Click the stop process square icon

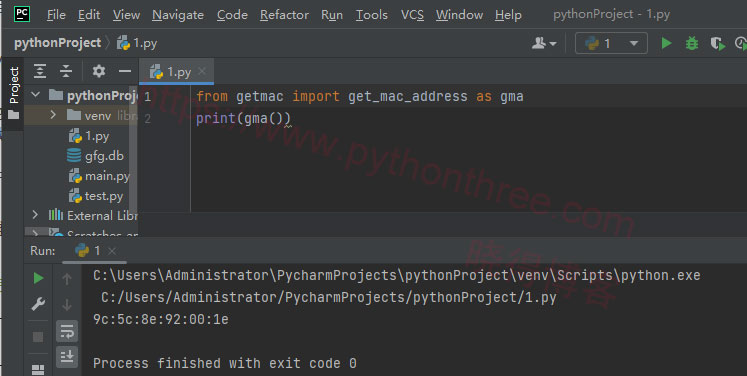[x=38, y=337]
